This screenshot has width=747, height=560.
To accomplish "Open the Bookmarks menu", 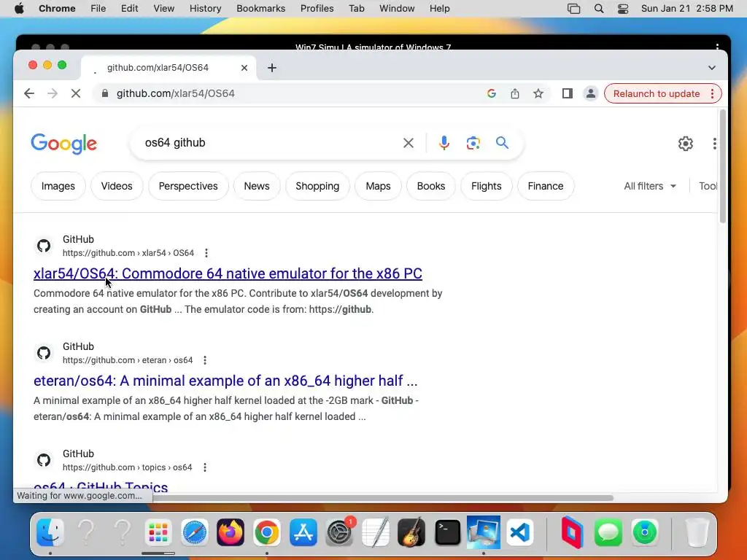I will point(260,9).
